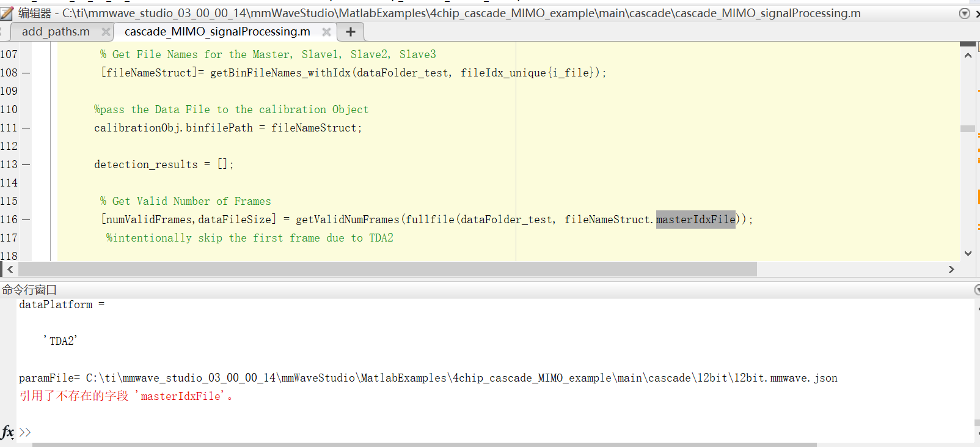Click calibrationObj.binfilePath on line 111
Image resolution: width=980 pixels, height=447 pixels.
coord(174,128)
